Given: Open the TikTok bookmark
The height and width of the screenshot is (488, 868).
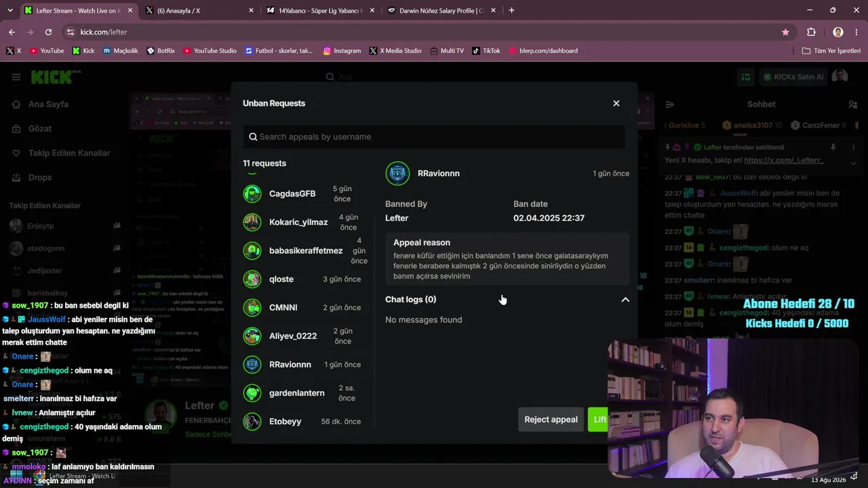Looking at the screenshot, I should [x=486, y=51].
